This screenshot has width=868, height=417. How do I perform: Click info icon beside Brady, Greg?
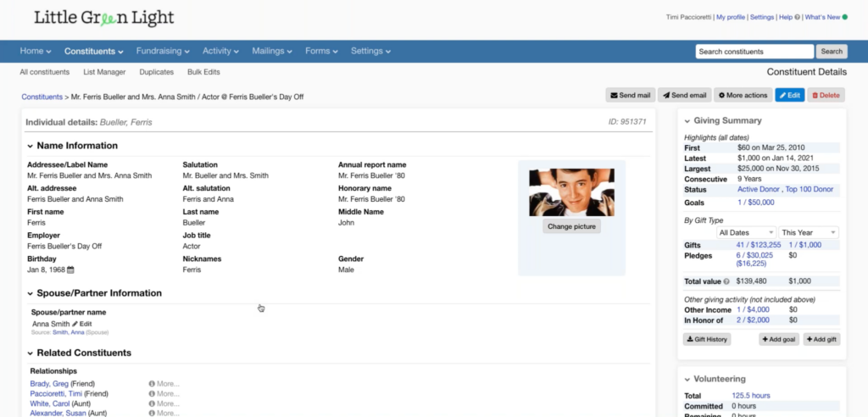151,384
